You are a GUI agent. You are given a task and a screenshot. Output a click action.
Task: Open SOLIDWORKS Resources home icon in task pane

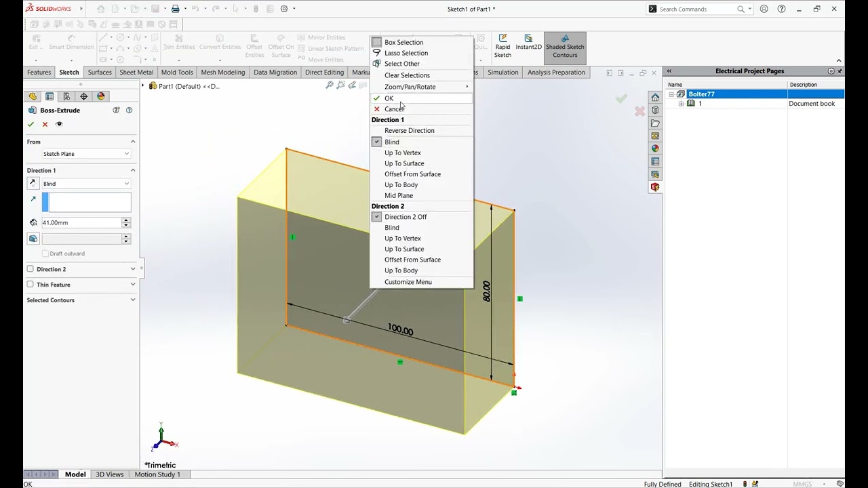tap(655, 98)
